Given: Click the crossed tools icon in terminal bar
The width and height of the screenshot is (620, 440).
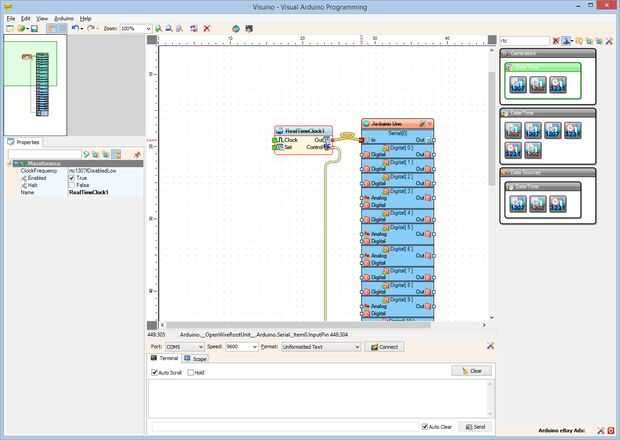Looking at the screenshot, I should pyautogui.click(x=490, y=346).
